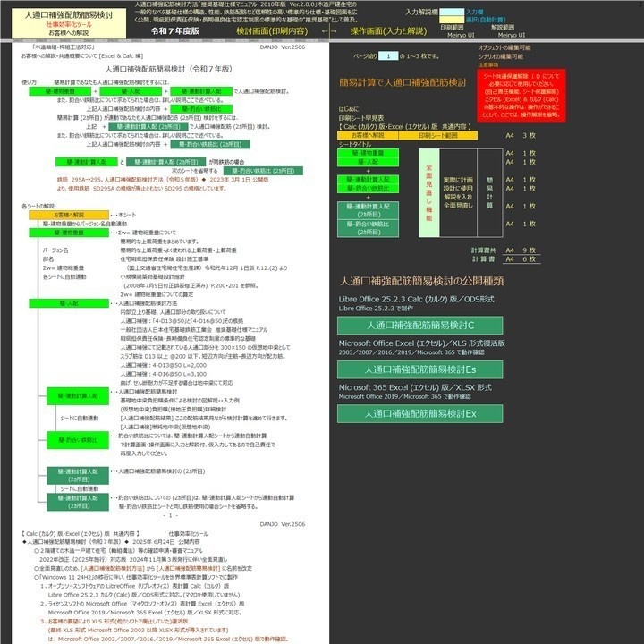Click the red シート共通保護解除 warning box
Viewport: 644px width, 644px height.
pyautogui.click(x=521, y=96)
